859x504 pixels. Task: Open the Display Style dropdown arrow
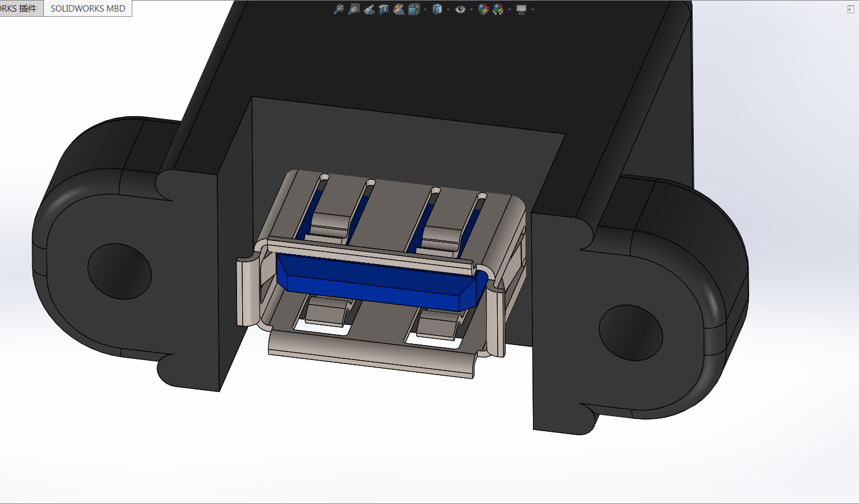click(448, 9)
